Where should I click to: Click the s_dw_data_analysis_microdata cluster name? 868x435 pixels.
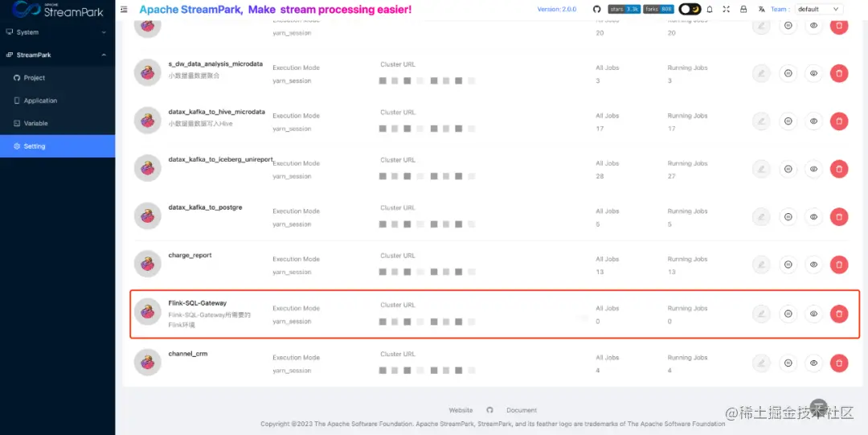(215, 64)
